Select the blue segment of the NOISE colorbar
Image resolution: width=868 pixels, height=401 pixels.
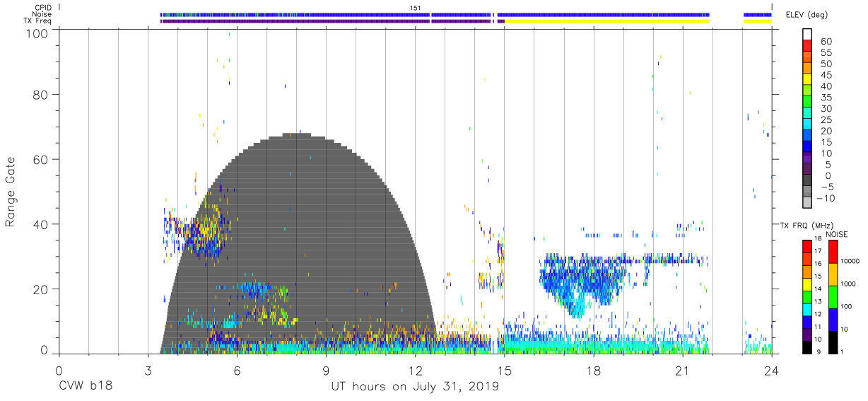coord(833,319)
